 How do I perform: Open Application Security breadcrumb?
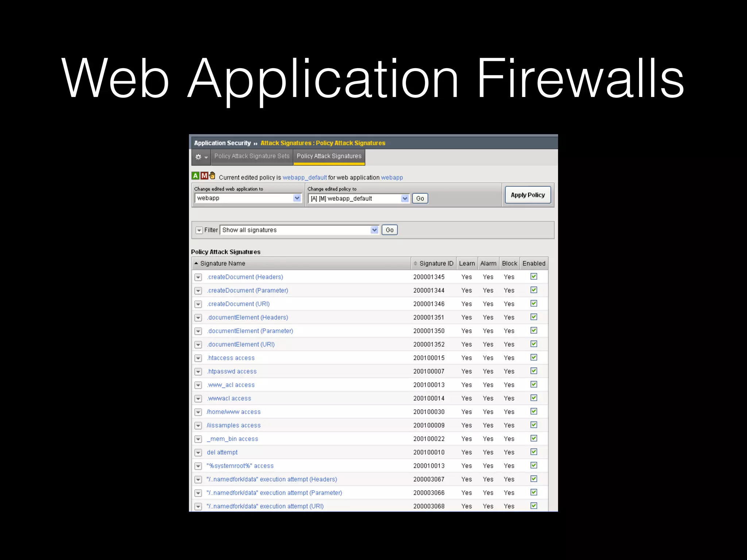pyautogui.click(x=222, y=143)
